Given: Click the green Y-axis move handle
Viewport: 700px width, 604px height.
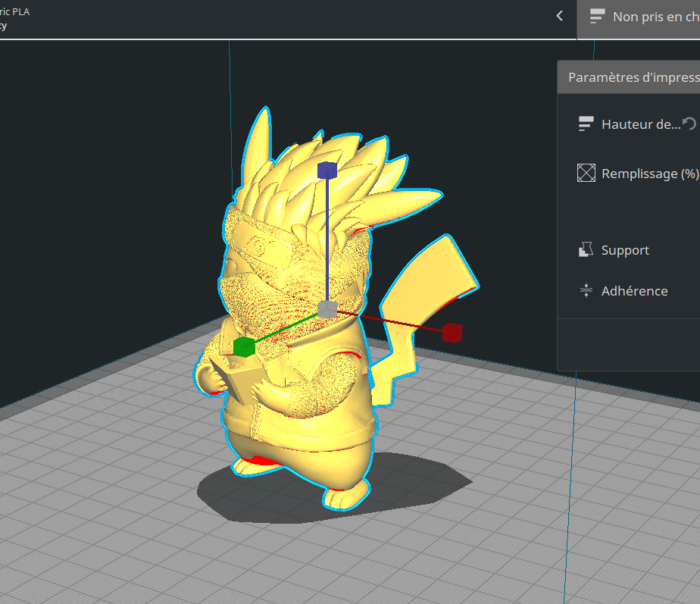Looking at the screenshot, I should click(244, 347).
